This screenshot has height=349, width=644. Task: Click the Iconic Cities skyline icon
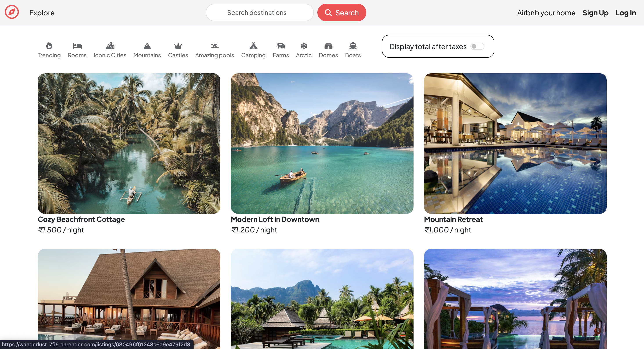click(110, 46)
